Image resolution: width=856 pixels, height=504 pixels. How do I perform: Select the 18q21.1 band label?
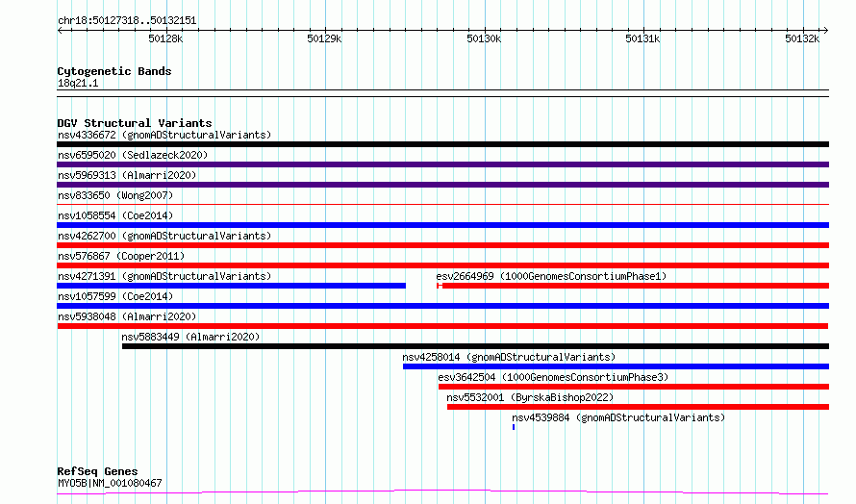click(78, 83)
